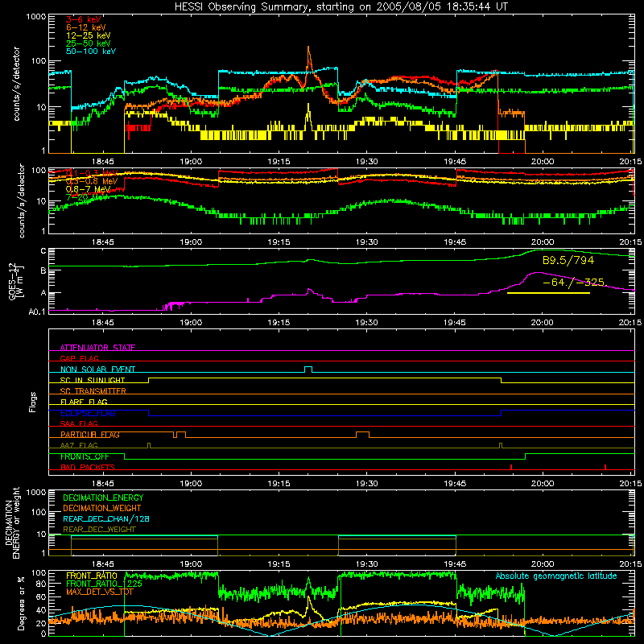Click the A0.1 tick label on GOES axis
The image size is (644, 644).
pos(37,312)
